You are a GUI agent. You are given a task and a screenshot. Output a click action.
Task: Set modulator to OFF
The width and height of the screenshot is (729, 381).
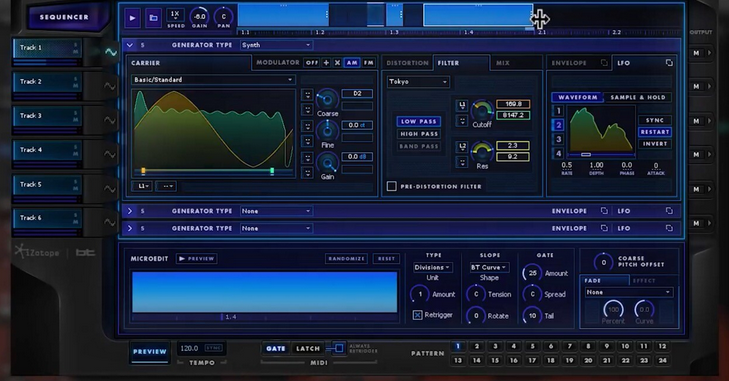[x=311, y=62]
